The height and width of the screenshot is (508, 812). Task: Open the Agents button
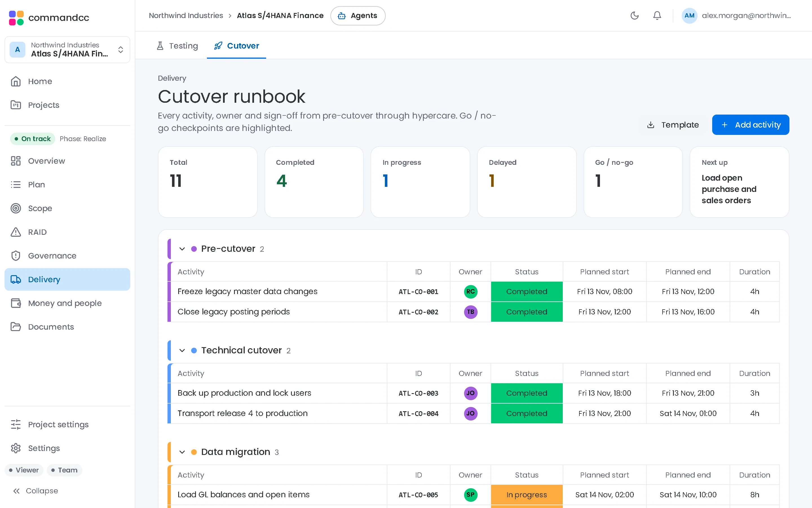pyautogui.click(x=358, y=16)
